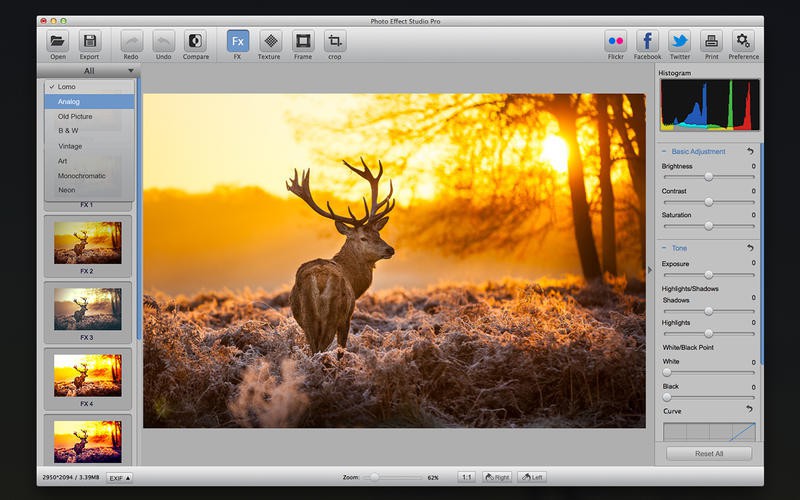Open the Preference settings
800x500 pixels.
743,41
